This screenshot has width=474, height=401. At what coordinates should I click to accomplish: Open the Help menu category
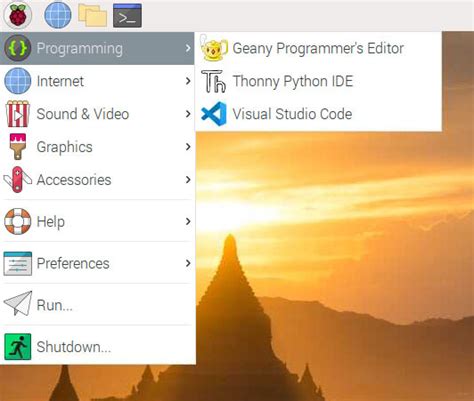coord(97,221)
